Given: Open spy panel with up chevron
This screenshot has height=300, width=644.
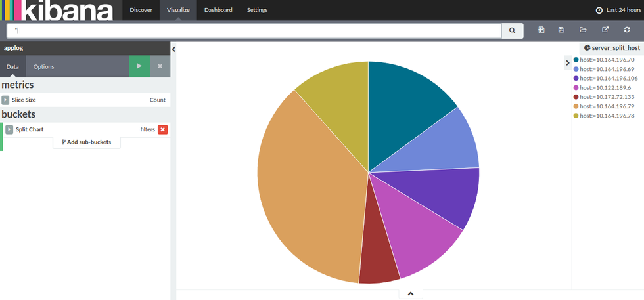Looking at the screenshot, I should 410,294.
